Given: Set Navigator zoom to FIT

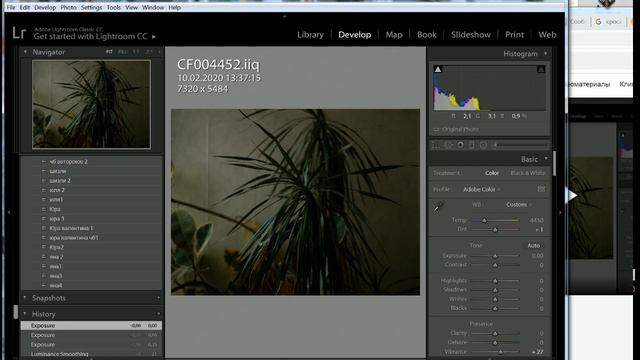Looking at the screenshot, I should tap(109, 52).
